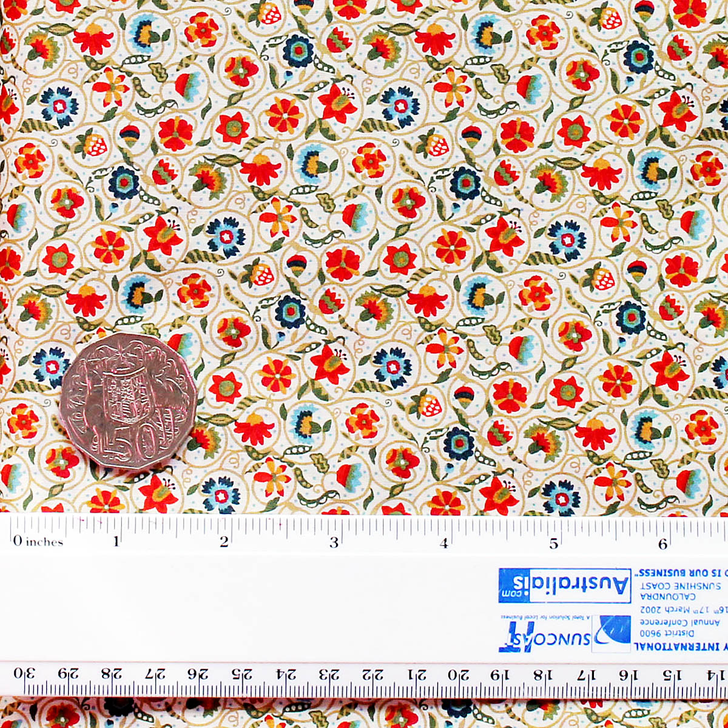Click the 5 inch mark on the ruler
This screenshot has width=728, height=728.
tap(553, 543)
